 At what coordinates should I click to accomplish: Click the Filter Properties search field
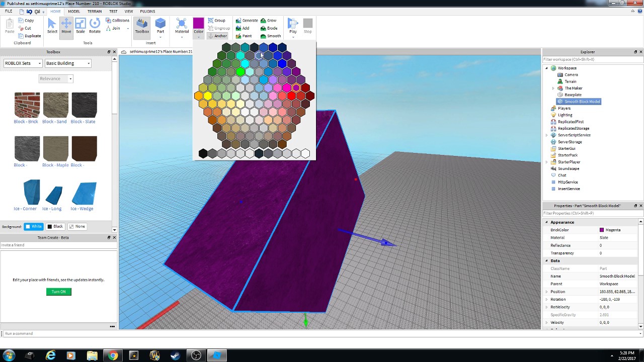coord(592,213)
